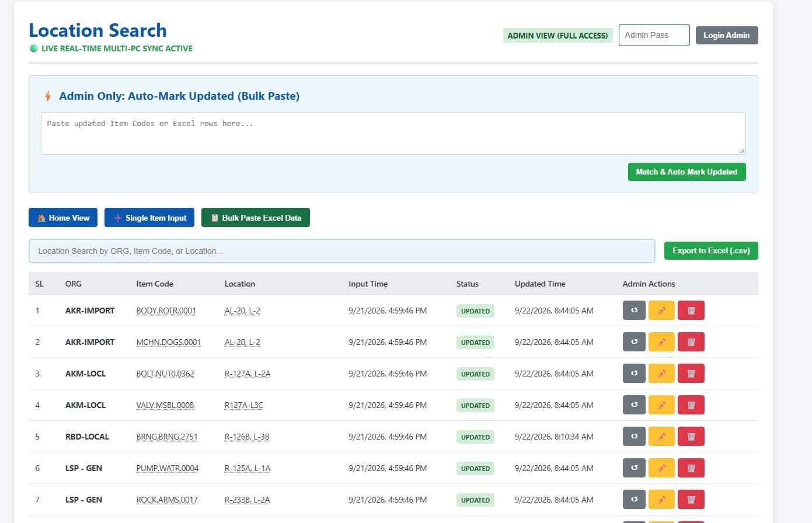The image size is (812, 523).
Task: Reset status of MCHN.DOGS.0001 row
Action: tap(634, 342)
